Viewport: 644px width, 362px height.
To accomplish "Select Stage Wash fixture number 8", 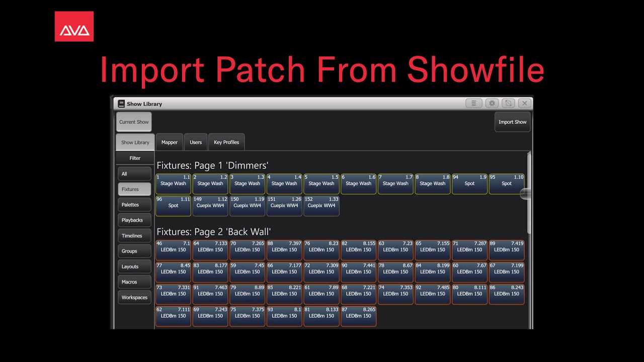I will (433, 184).
